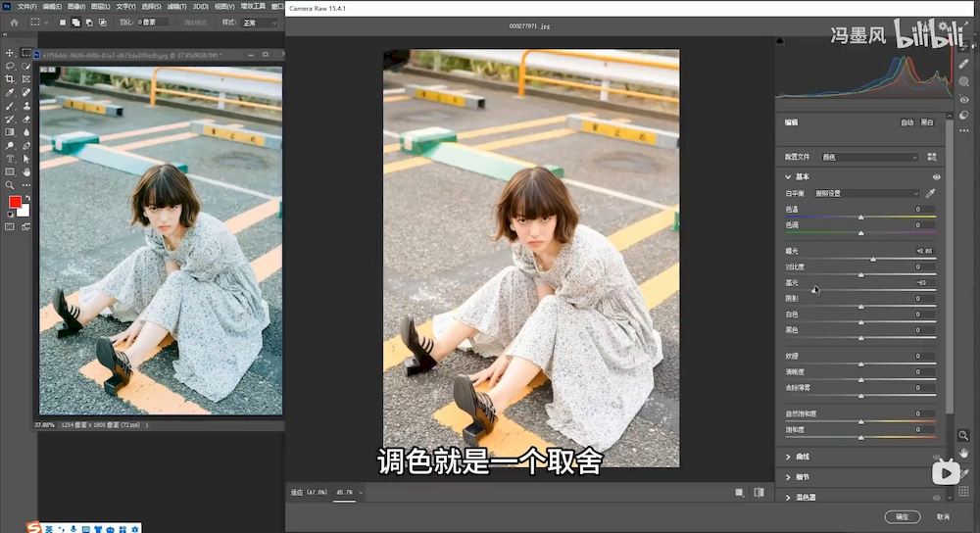This screenshot has height=533, width=980.
Task: Select the Crop tool
Action: coord(10,79)
